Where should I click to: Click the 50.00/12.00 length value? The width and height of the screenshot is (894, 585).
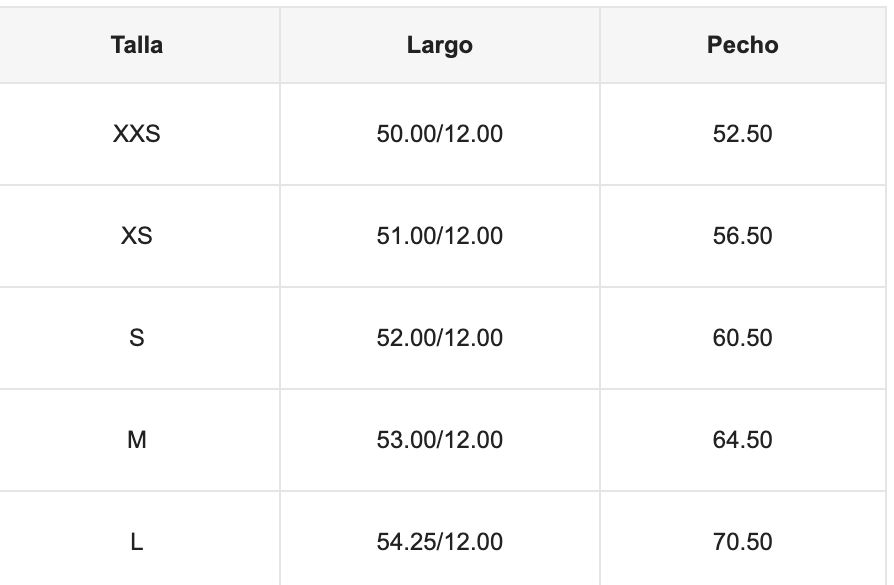click(x=439, y=134)
